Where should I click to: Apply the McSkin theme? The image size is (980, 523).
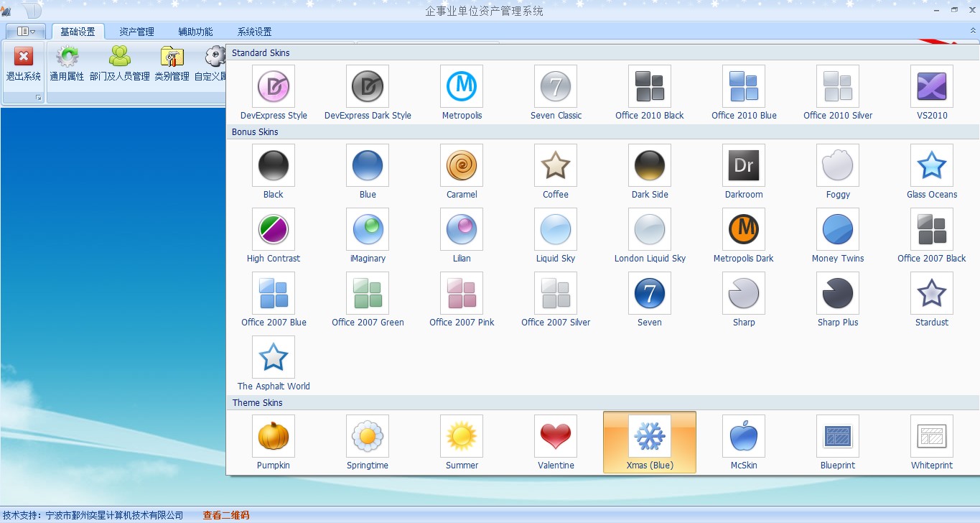744,443
